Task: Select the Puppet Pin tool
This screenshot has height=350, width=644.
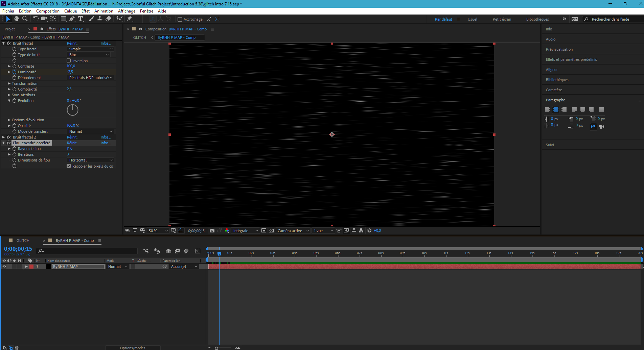Action: tap(129, 19)
